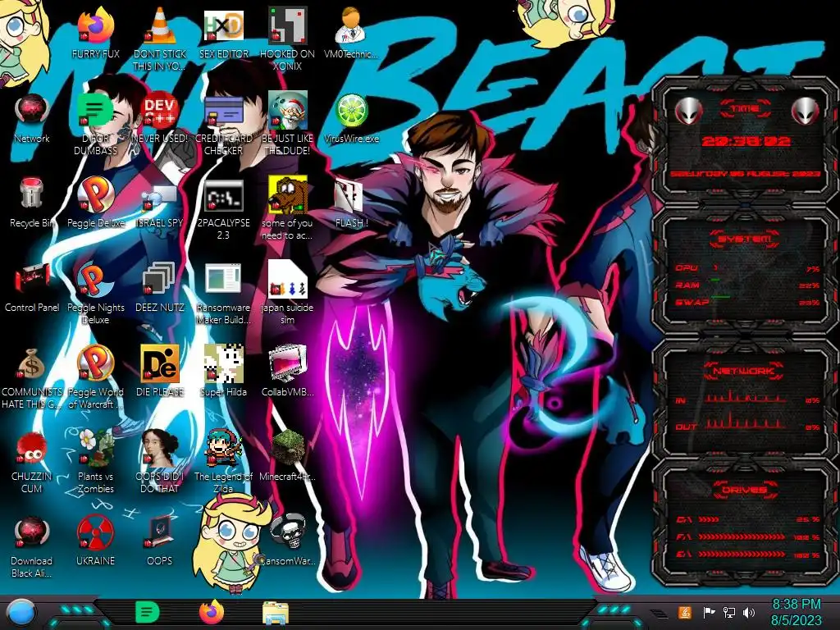The image size is (840, 630).
Task: Open Ransomware Maker Build... icon
Action: (223, 280)
